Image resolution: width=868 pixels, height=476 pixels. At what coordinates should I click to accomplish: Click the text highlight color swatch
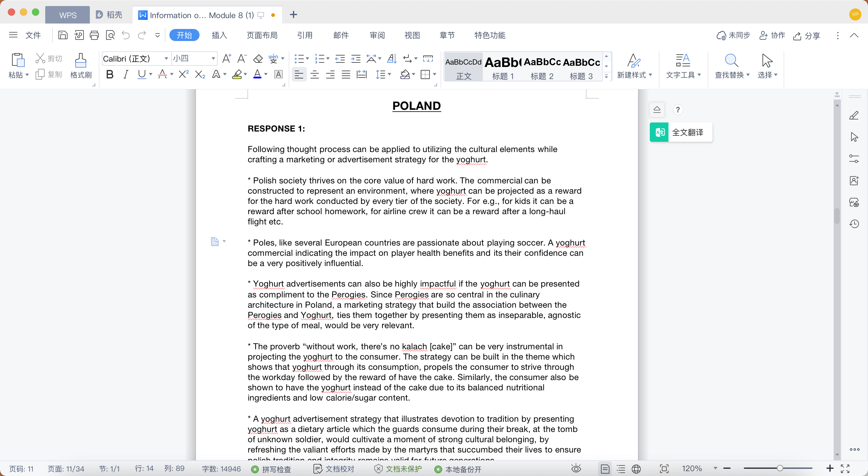pyautogui.click(x=237, y=74)
